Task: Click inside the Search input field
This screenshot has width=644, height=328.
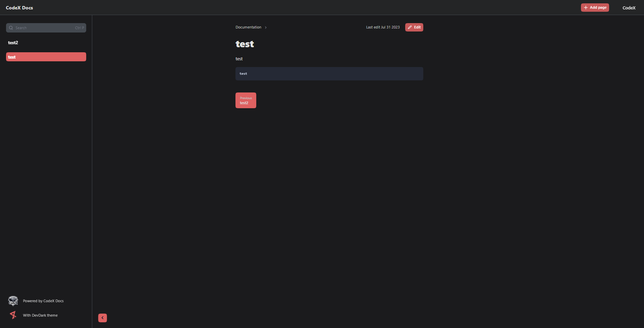Action: 40,28
